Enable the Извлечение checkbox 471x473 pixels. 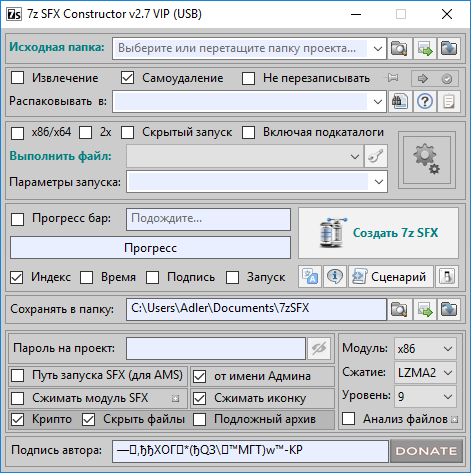click(x=17, y=78)
